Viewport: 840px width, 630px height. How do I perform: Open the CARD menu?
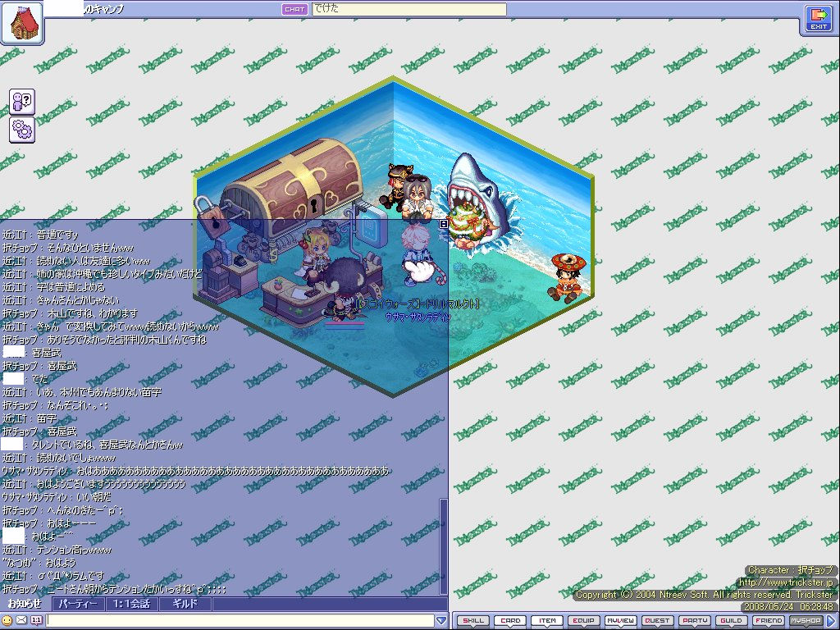(510, 621)
